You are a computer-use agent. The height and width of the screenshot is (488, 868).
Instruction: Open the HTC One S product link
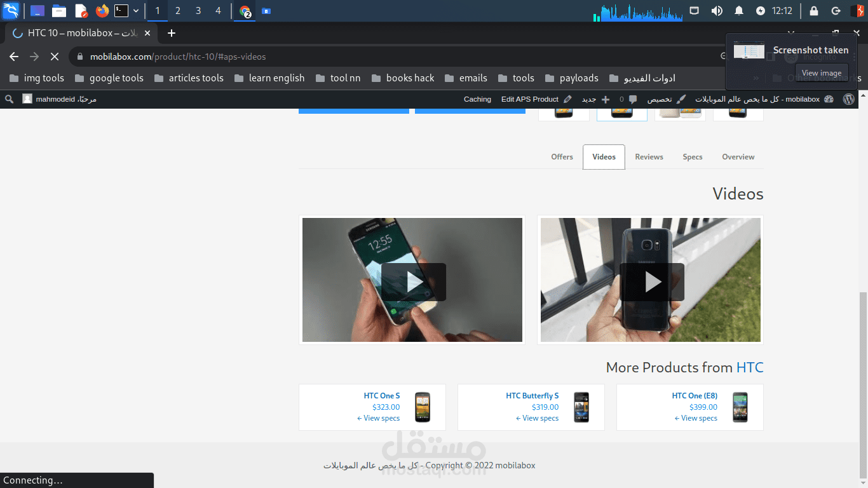[x=382, y=396]
